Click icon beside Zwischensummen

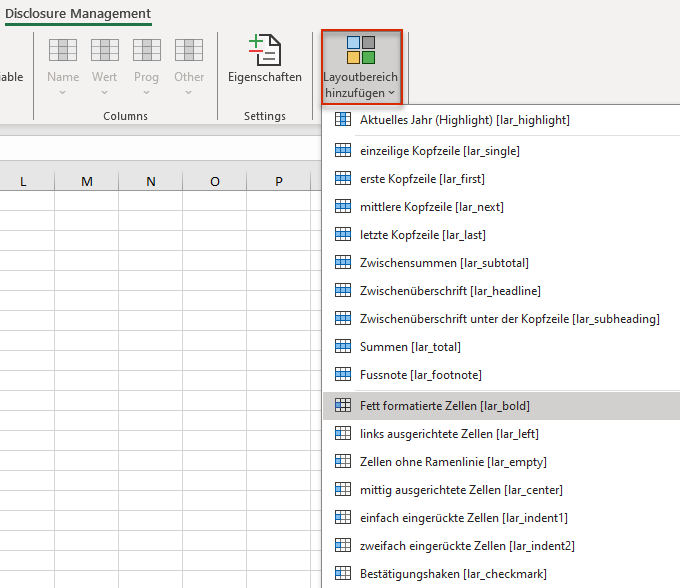click(343, 262)
